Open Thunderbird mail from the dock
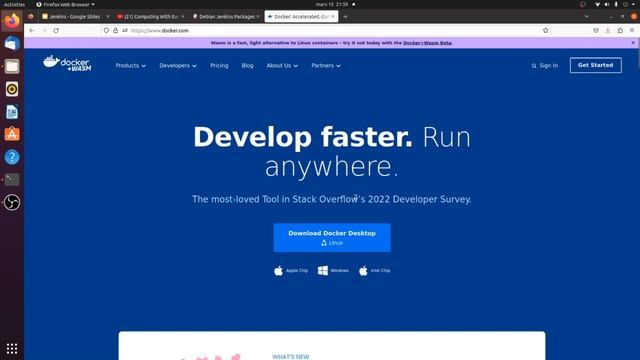This screenshot has width=640, height=360. tap(12, 44)
